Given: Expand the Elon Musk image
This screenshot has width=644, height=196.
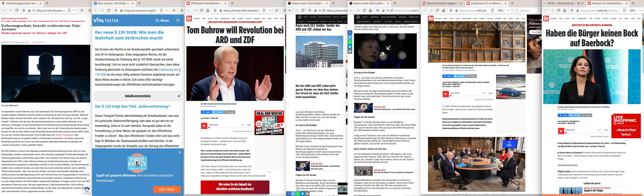Looking at the screenshot, I should pos(385,51).
